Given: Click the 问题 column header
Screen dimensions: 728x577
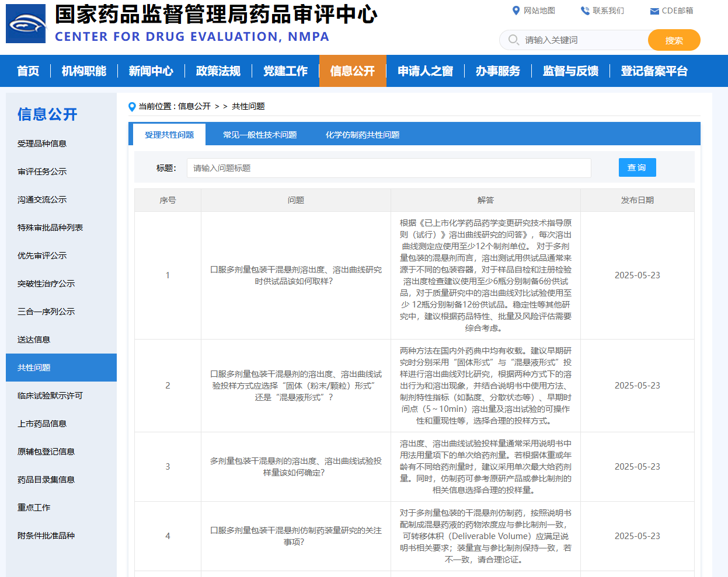Looking at the screenshot, I should (x=296, y=200).
